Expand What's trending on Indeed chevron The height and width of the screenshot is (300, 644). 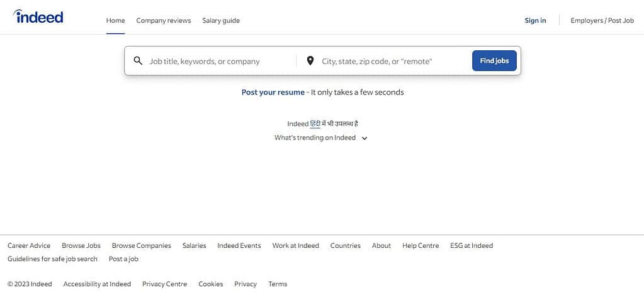point(364,138)
